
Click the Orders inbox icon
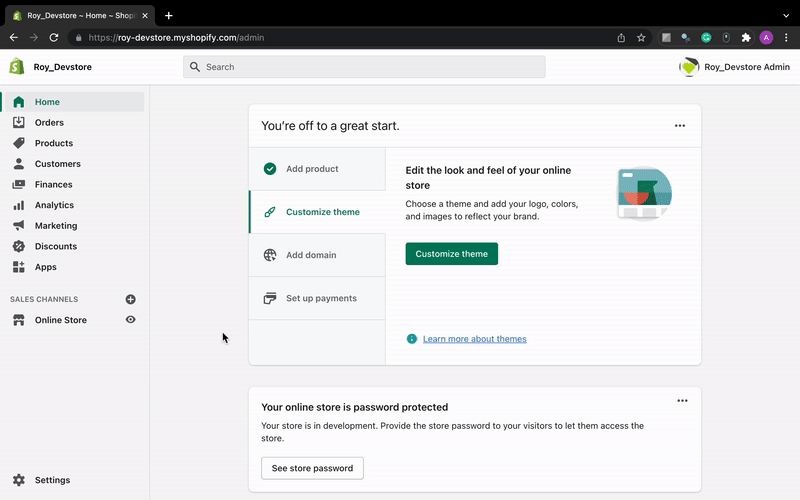tap(19, 122)
